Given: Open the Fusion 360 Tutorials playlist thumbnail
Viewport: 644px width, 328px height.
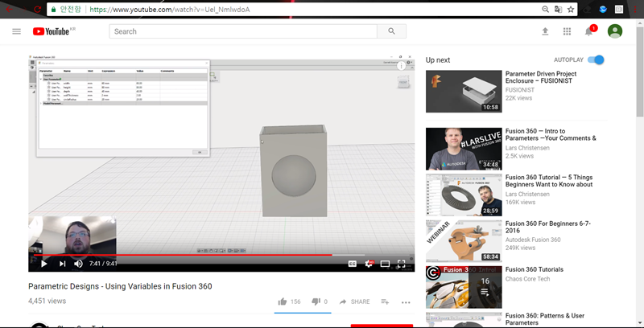Looking at the screenshot, I should pyautogui.click(x=464, y=287).
